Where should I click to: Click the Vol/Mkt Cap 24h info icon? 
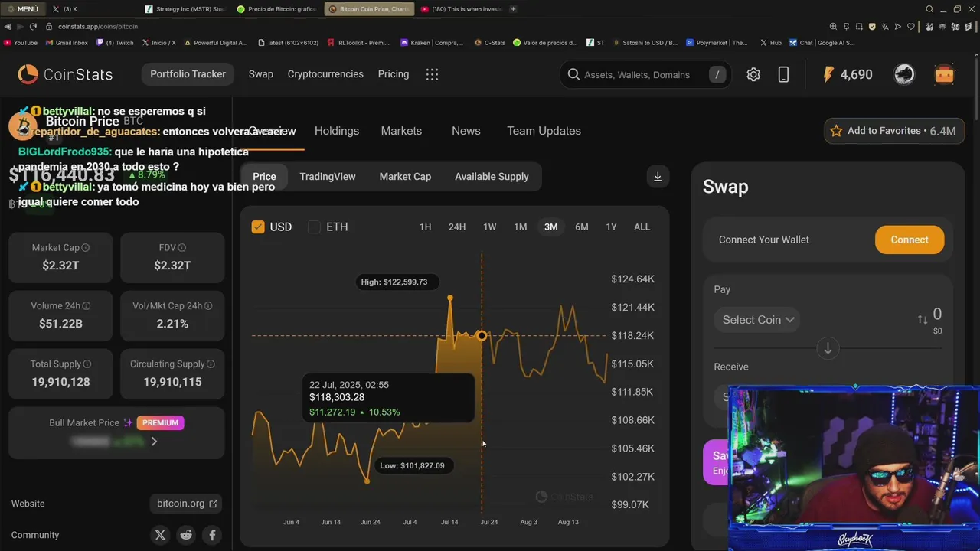tap(208, 306)
